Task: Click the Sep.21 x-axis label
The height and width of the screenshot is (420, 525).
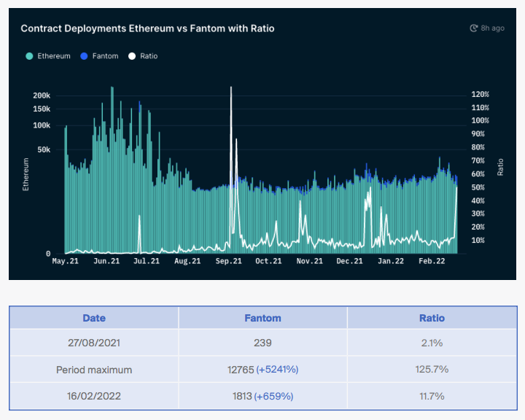Action: point(228,261)
